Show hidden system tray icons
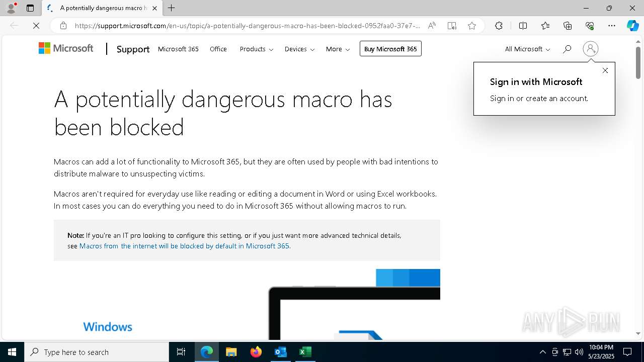 click(542, 352)
